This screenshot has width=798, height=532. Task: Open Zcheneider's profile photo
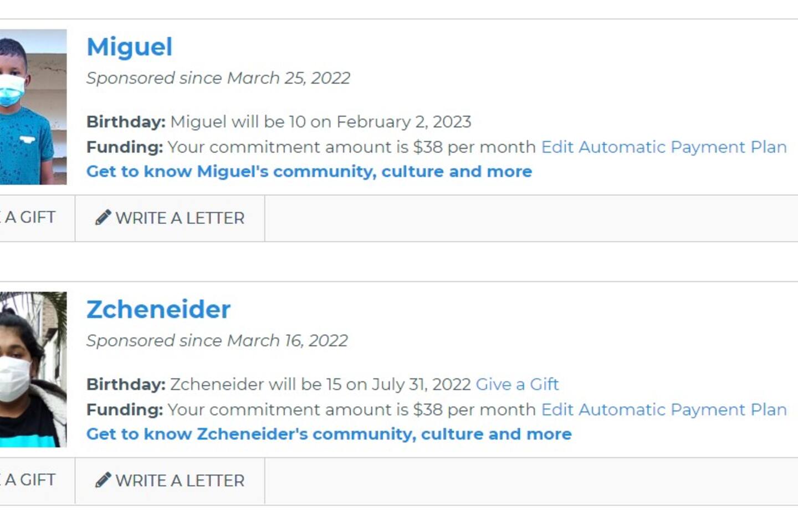(33, 370)
